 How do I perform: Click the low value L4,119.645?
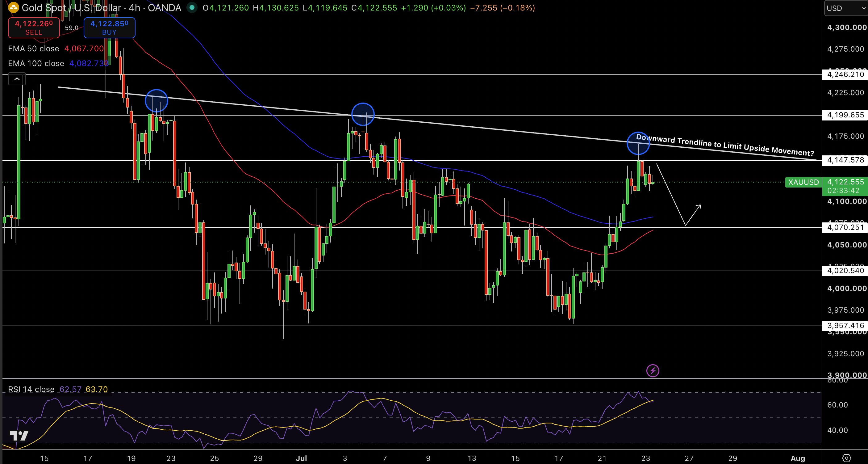point(325,8)
